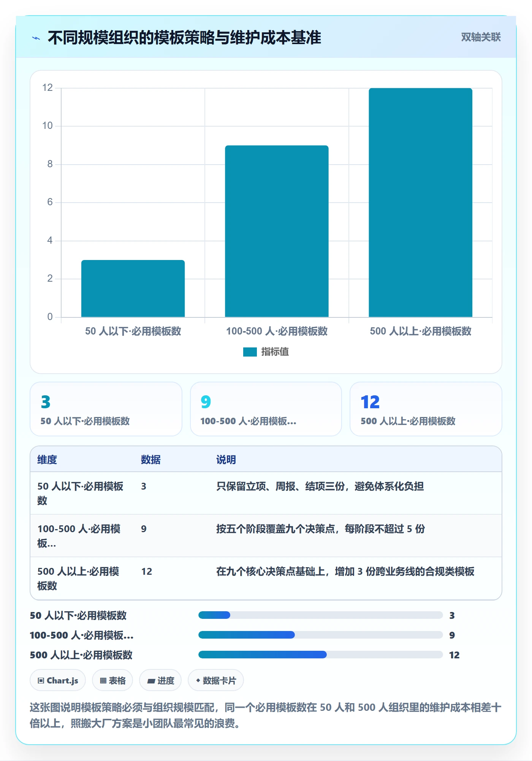Viewport: 532px width, 761px height.
Task: Click the lightning icon beside the title
Action: point(36,38)
